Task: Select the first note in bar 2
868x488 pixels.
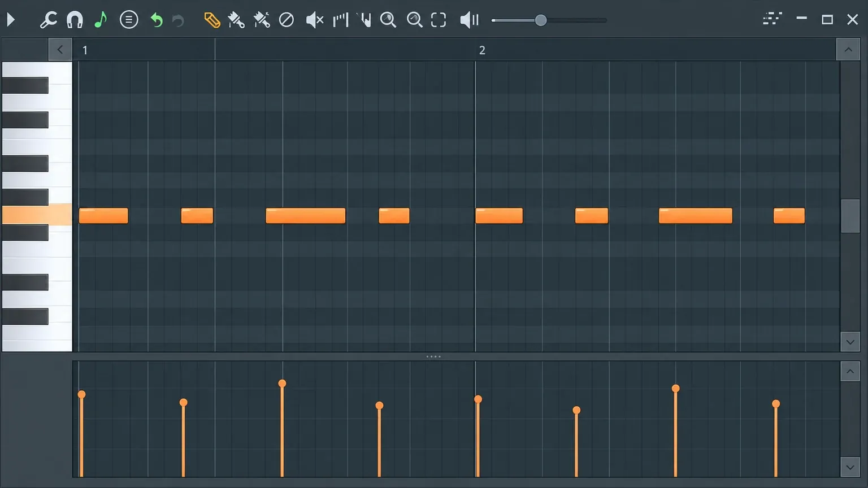Action: 499,216
